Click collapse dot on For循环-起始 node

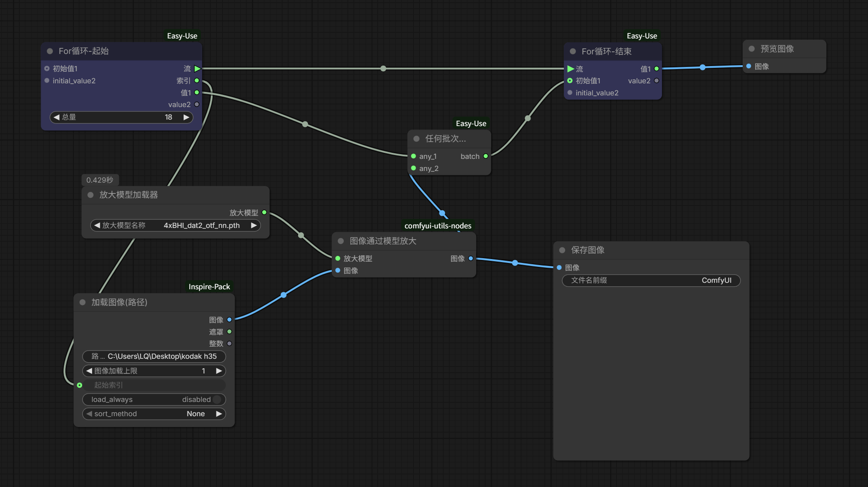tap(50, 51)
